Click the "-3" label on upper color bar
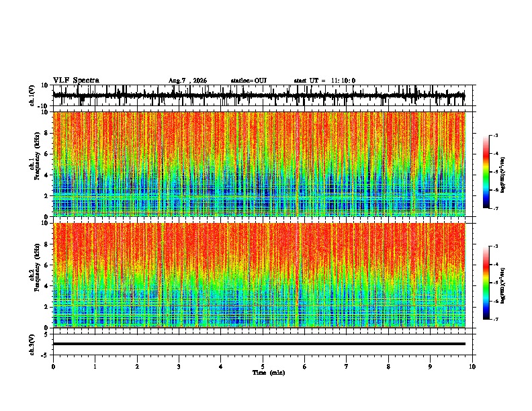Screen dimensions: 532x411 tap(495, 135)
